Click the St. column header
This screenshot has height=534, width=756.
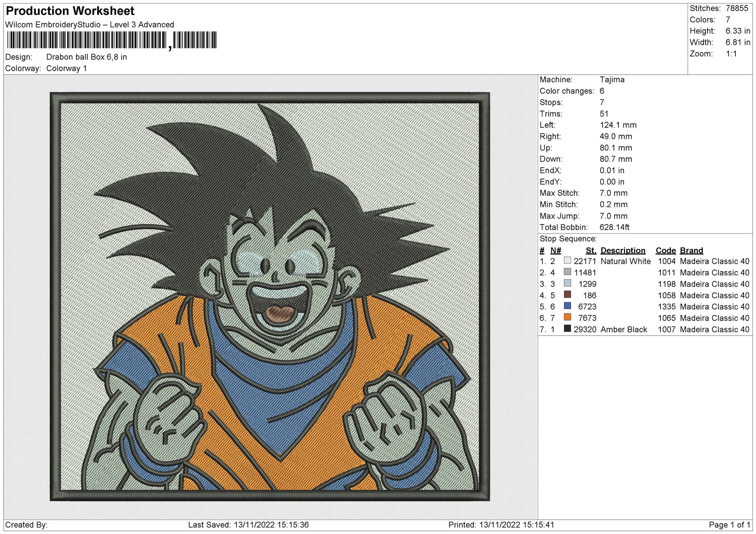[591, 250]
